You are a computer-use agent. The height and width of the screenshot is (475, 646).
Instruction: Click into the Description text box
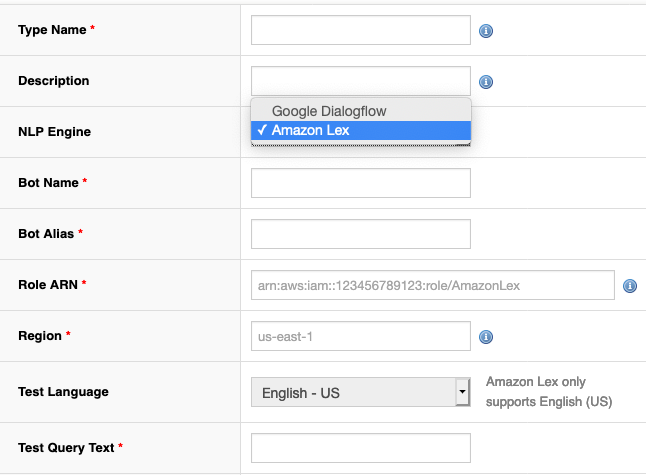tap(361, 81)
